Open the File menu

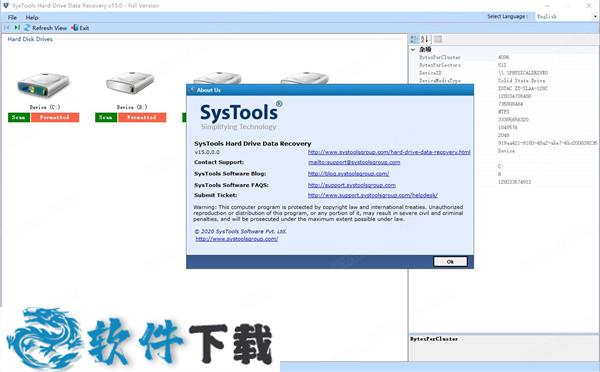click(12, 18)
